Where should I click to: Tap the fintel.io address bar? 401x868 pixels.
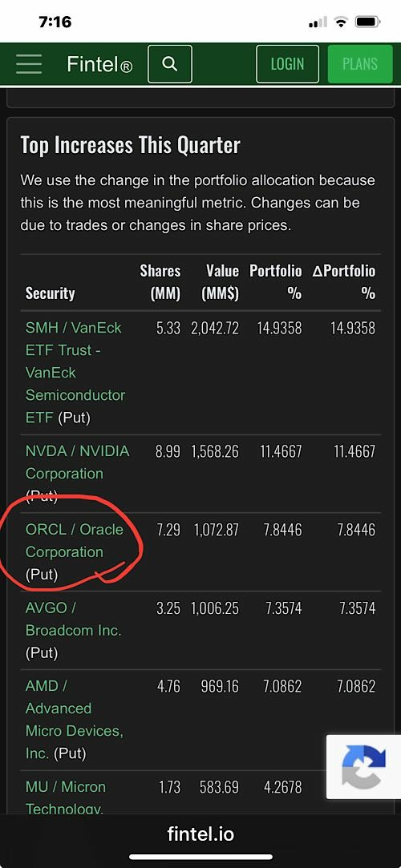(200, 834)
